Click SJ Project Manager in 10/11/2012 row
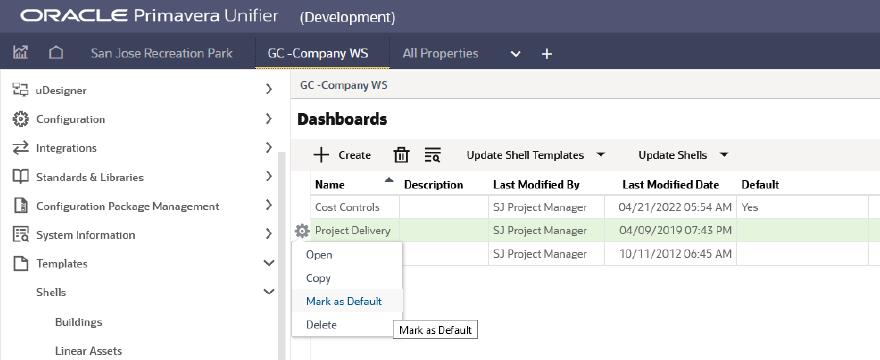 tap(539, 254)
